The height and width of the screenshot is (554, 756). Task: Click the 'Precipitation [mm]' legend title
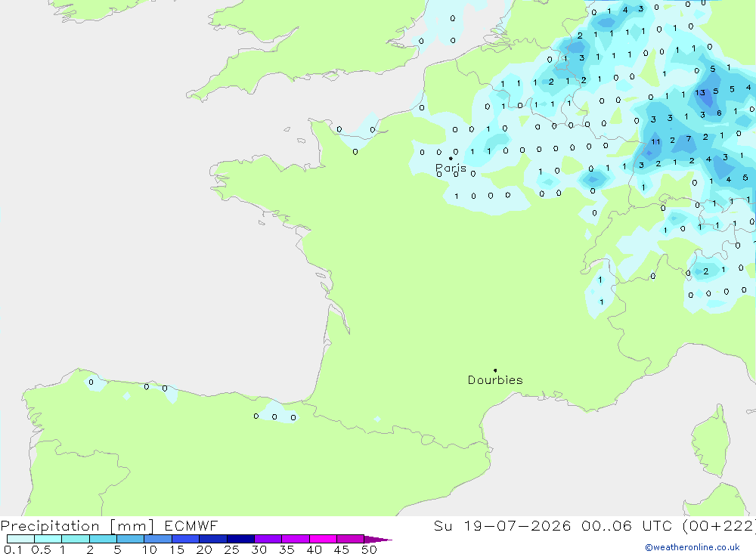tap(77, 526)
